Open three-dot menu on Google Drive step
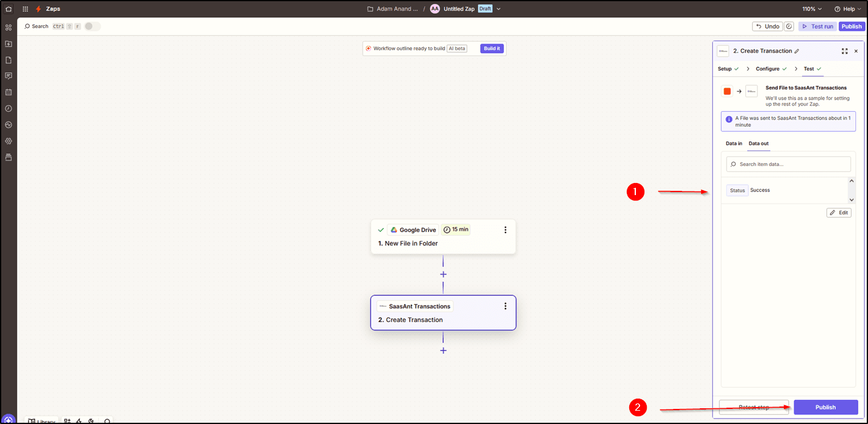 tap(505, 230)
